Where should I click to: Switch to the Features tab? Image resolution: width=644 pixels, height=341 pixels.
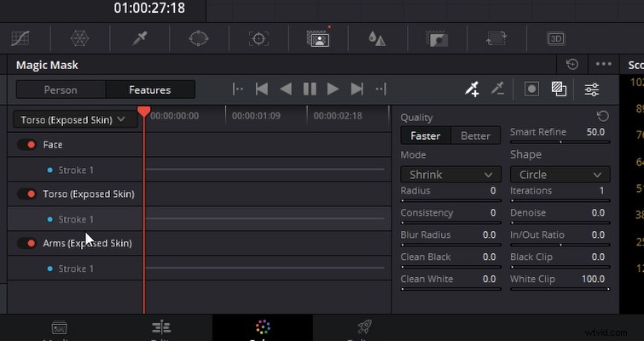150,90
